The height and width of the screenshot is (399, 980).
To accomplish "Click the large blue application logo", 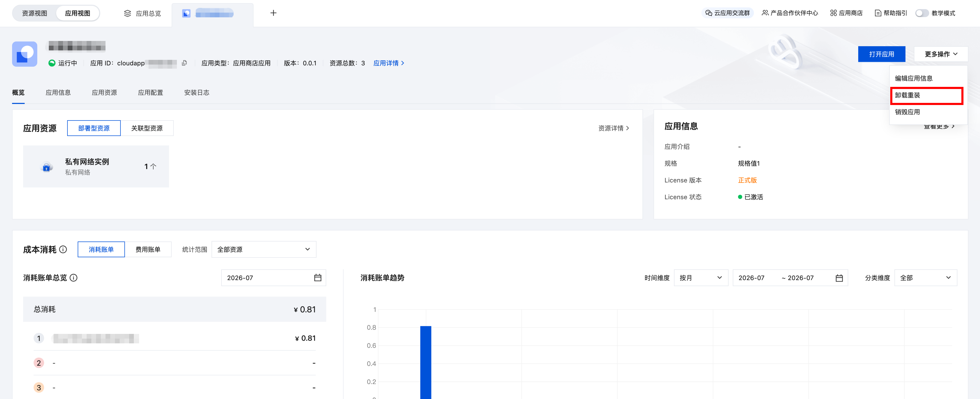I will (x=25, y=54).
